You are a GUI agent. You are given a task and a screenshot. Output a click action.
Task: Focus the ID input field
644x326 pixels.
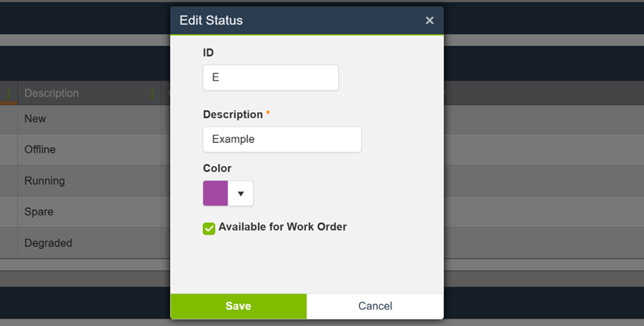pos(270,78)
